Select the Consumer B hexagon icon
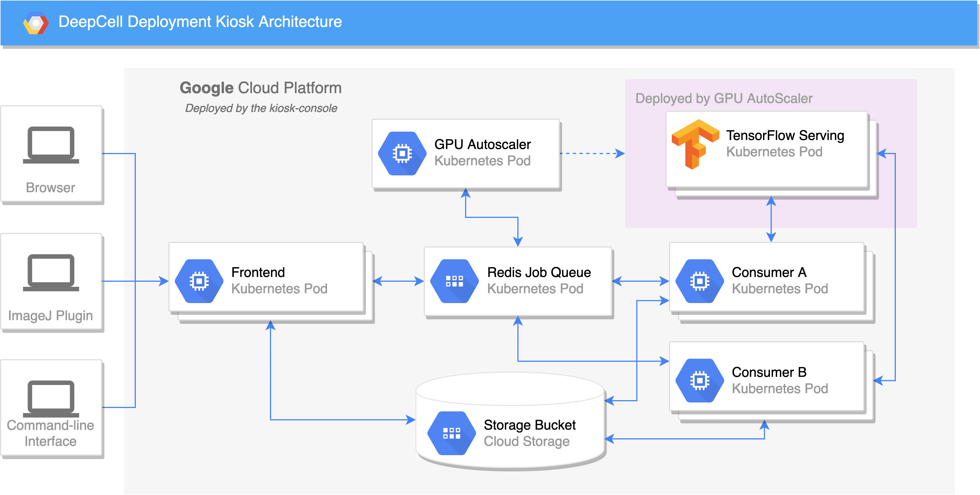Viewport: 980px width, 495px height. (699, 381)
